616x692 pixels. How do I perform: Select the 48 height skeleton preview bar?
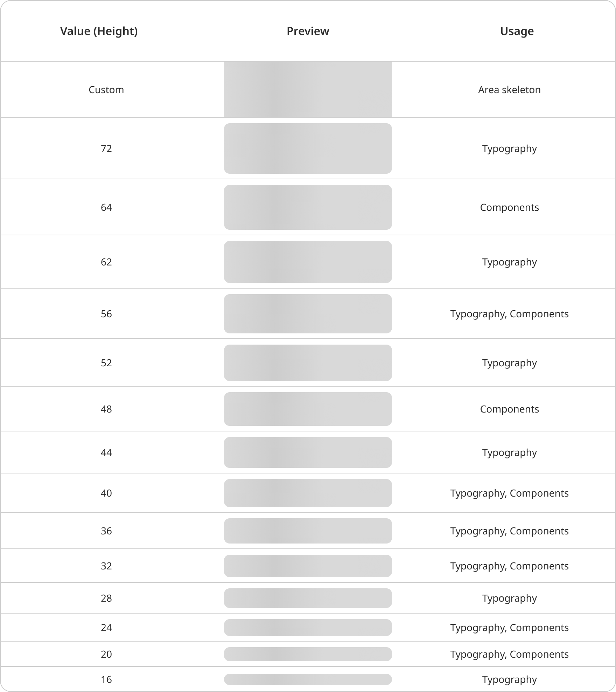(x=308, y=409)
